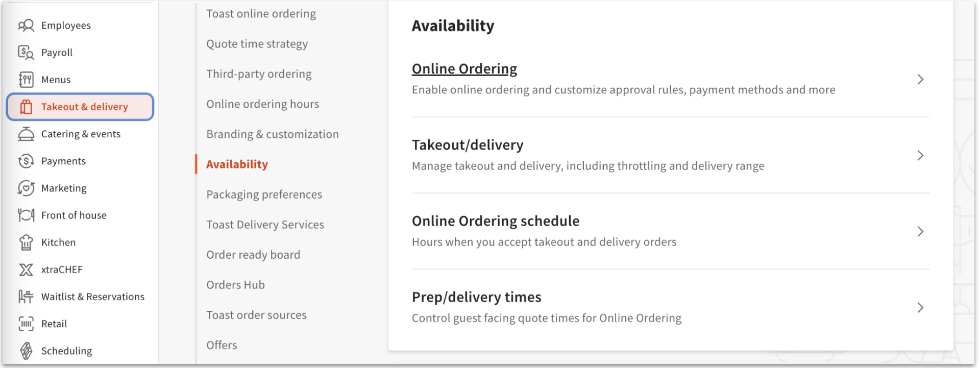Select Third-party ordering submenu item
The height and width of the screenshot is (368, 980).
coord(259,74)
